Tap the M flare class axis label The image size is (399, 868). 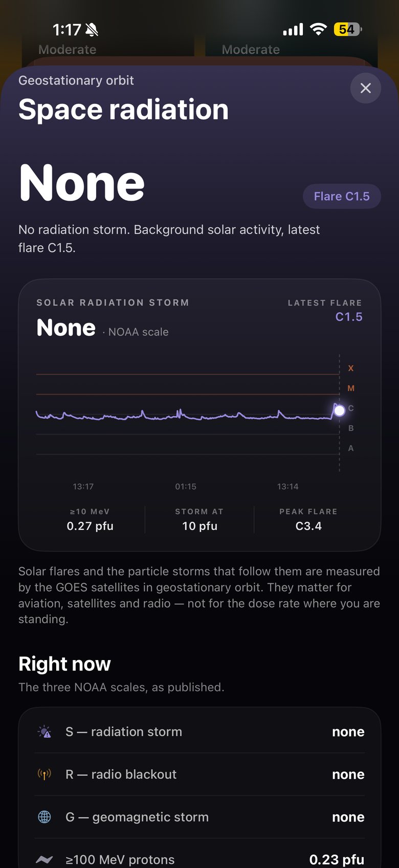pyautogui.click(x=351, y=388)
